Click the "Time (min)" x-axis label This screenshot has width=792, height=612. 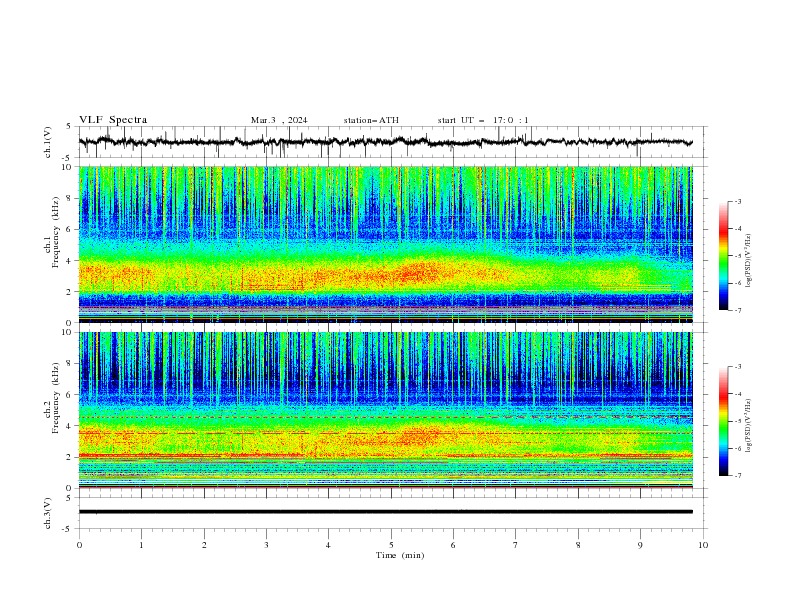tap(400, 555)
